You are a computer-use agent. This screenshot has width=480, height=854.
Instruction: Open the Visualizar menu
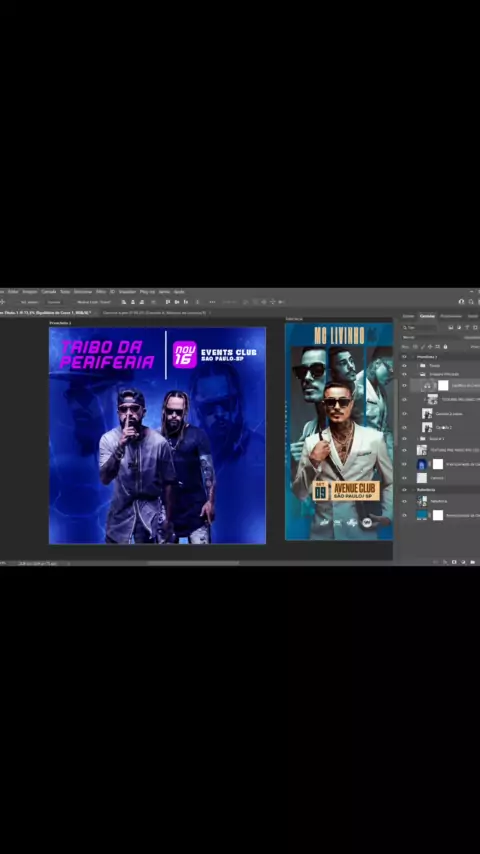click(x=127, y=291)
